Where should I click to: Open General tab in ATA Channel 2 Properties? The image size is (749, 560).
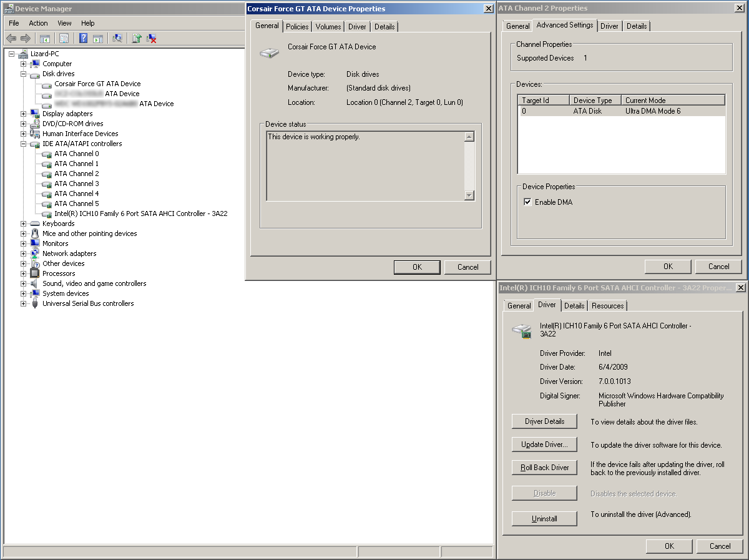(518, 26)
